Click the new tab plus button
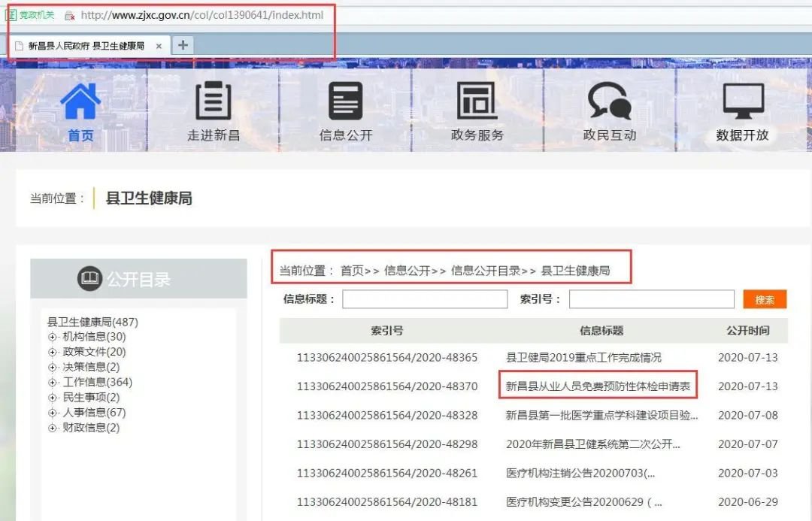 point(182,45)
